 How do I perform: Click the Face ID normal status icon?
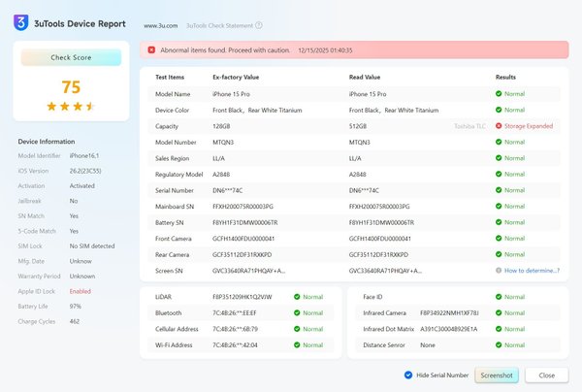(x=499, y=298)
